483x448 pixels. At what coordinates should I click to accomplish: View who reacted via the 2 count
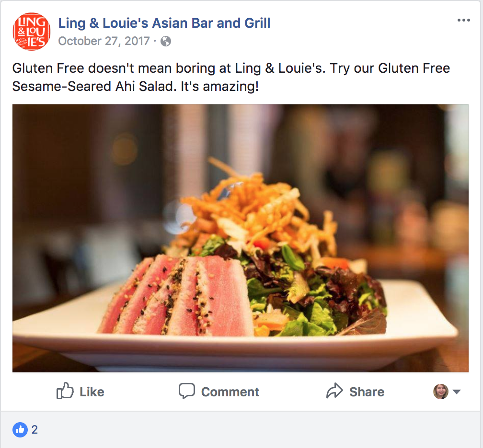34,429
